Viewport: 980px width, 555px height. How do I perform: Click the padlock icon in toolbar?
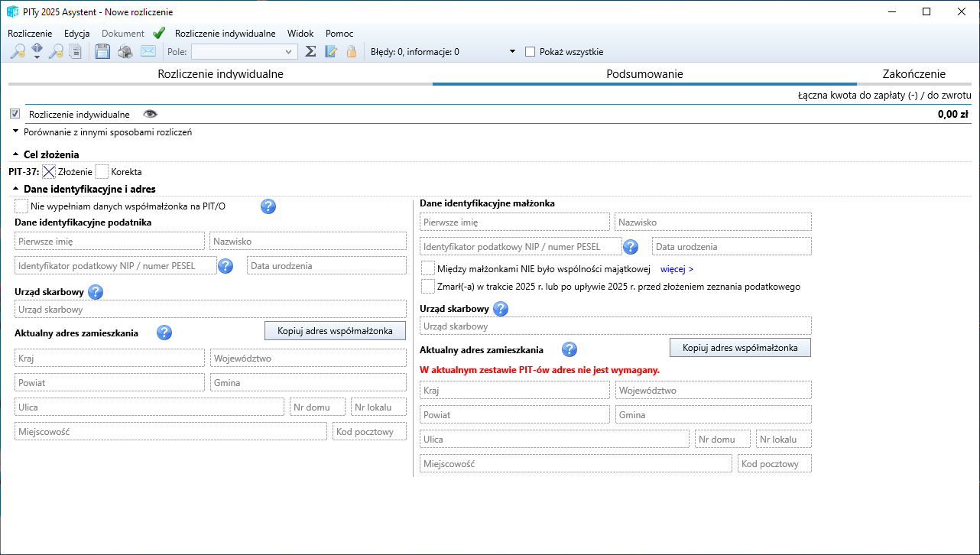[352, 52]
